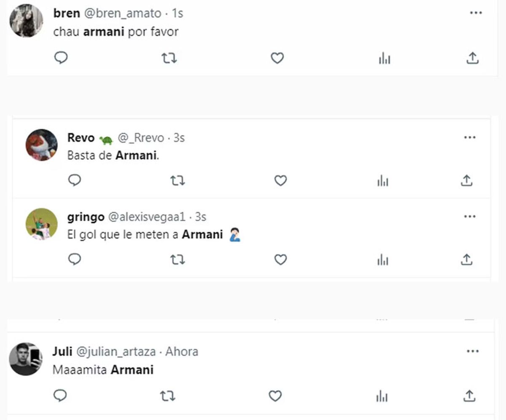Click gringo's profile avatar
506x420 pixels.
click(41, 224)
